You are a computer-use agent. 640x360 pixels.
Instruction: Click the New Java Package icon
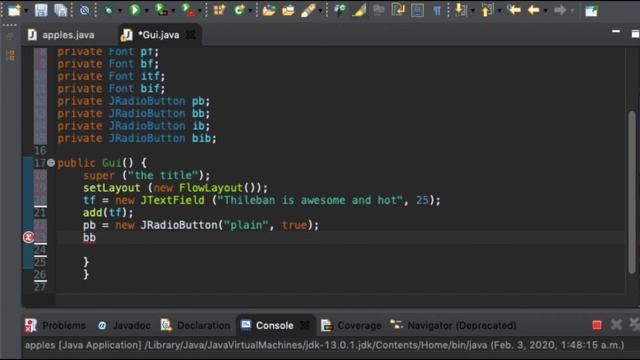tap(219, 10)
